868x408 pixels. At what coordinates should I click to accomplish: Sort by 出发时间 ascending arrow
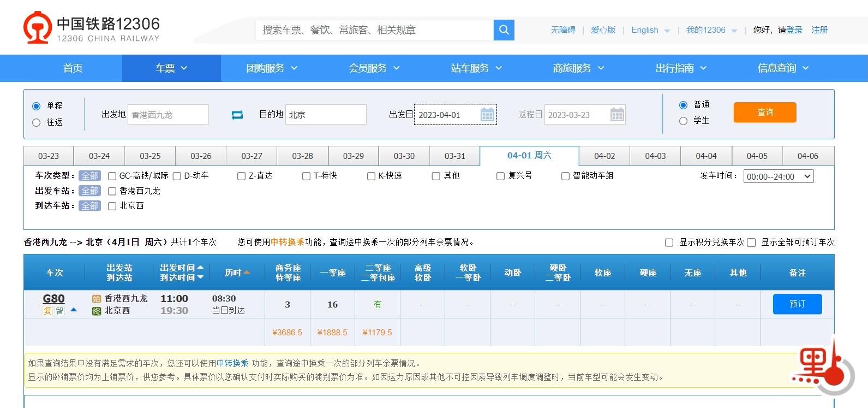point(200,267)
